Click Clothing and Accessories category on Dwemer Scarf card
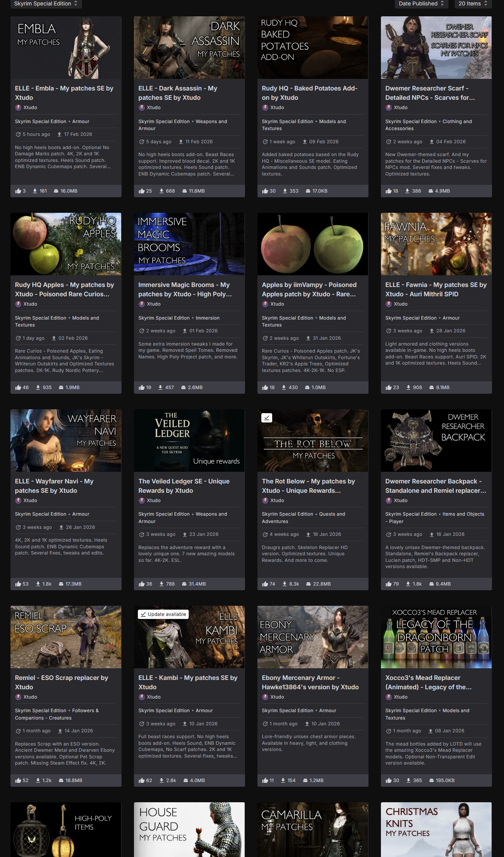The image size is (504, 857). 429,125
